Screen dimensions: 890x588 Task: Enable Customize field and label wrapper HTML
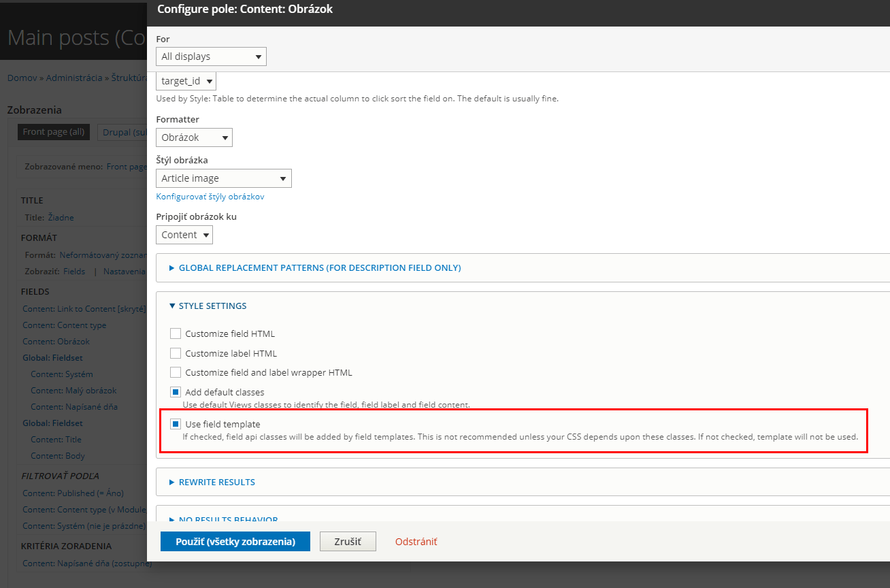[175, 372]
